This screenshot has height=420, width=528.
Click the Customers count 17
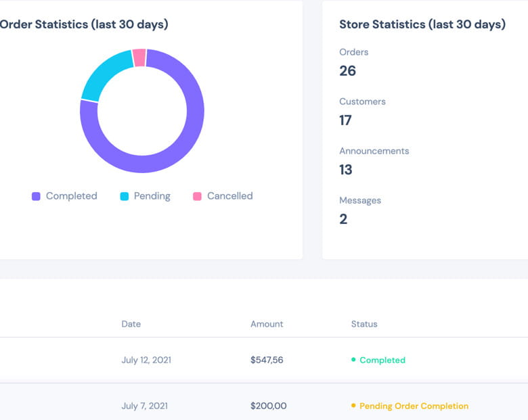[x=345, y=120]
